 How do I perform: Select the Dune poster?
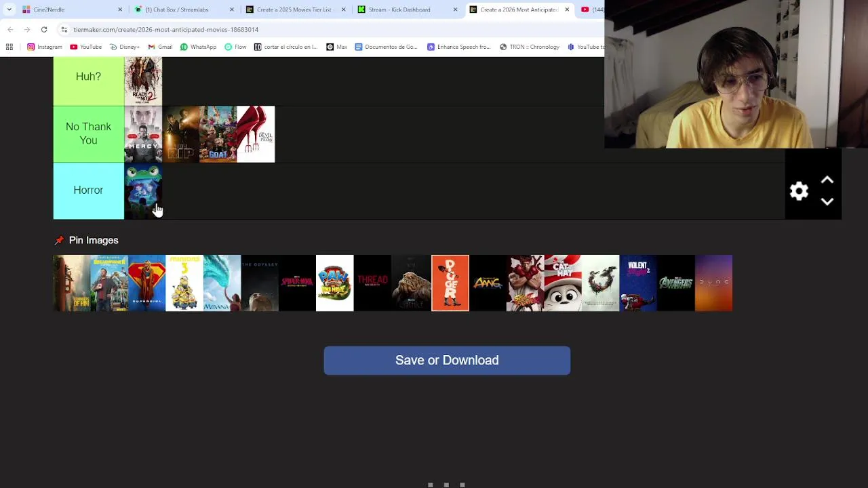pos(713,283)
